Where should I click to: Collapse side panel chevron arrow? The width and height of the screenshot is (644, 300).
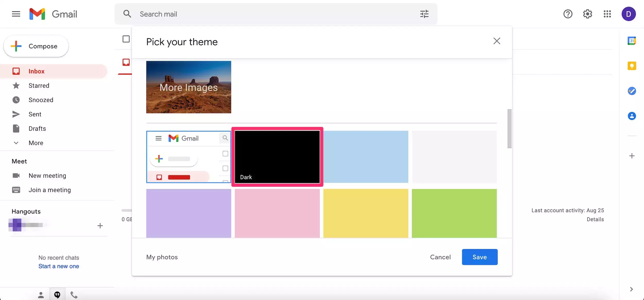coord(631,289)
